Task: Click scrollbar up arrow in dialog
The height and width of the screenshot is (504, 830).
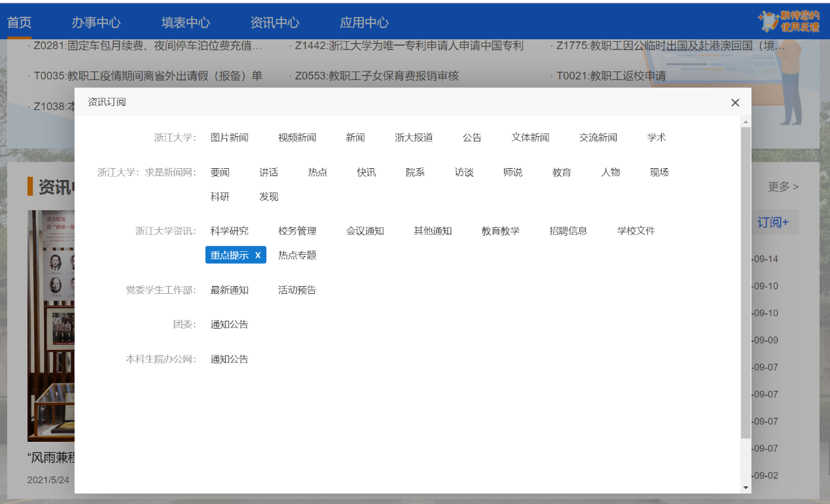Action: [746, 122]
